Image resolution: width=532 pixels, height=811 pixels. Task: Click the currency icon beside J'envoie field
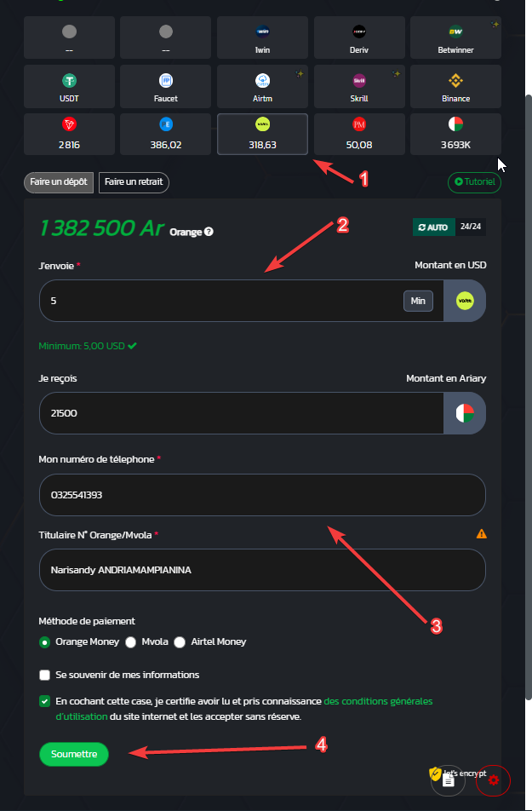click(465, 301)
